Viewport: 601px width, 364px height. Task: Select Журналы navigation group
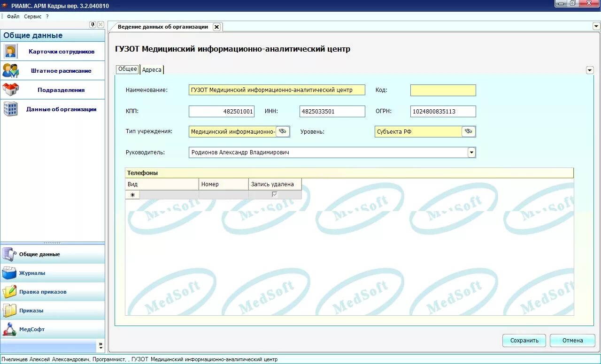pos(53,273)
